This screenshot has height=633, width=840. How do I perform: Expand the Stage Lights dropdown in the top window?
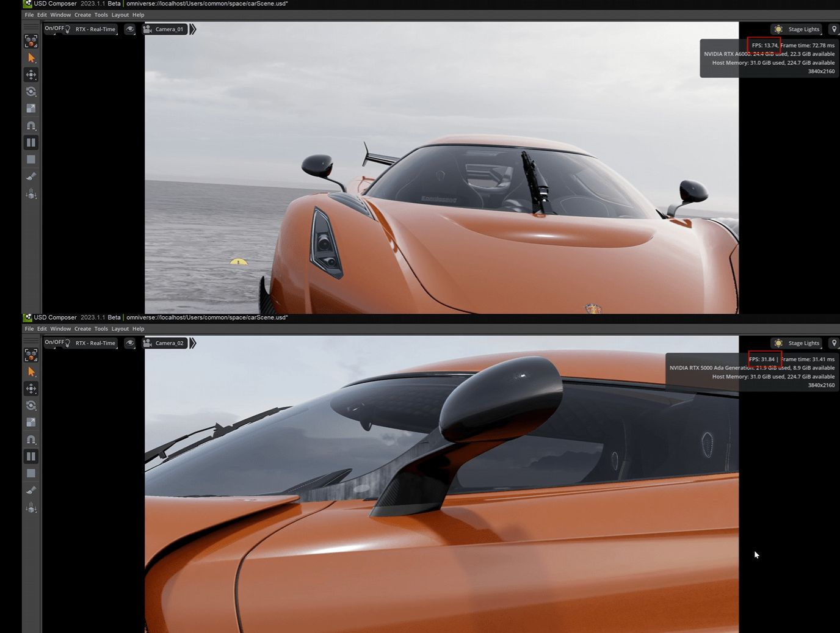[797, 29]
